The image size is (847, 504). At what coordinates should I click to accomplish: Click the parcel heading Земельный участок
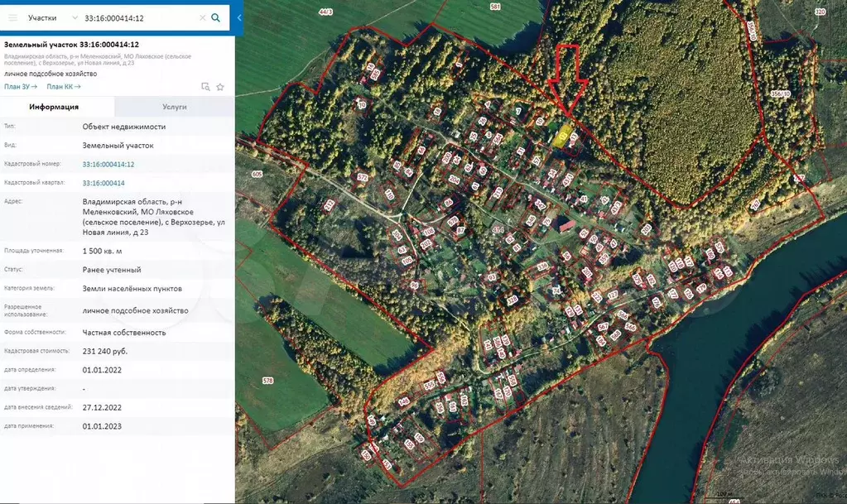pyautogui.click(x=71, y=45)
